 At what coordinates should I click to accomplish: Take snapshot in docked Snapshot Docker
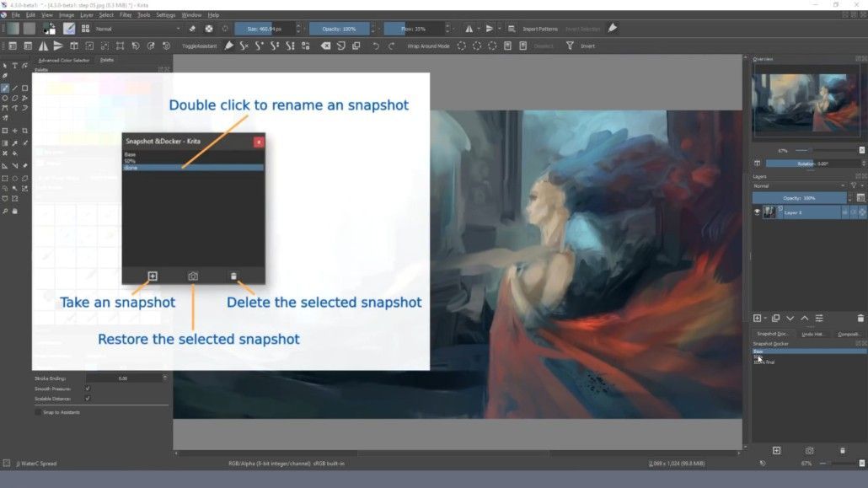tap(777, 450)
